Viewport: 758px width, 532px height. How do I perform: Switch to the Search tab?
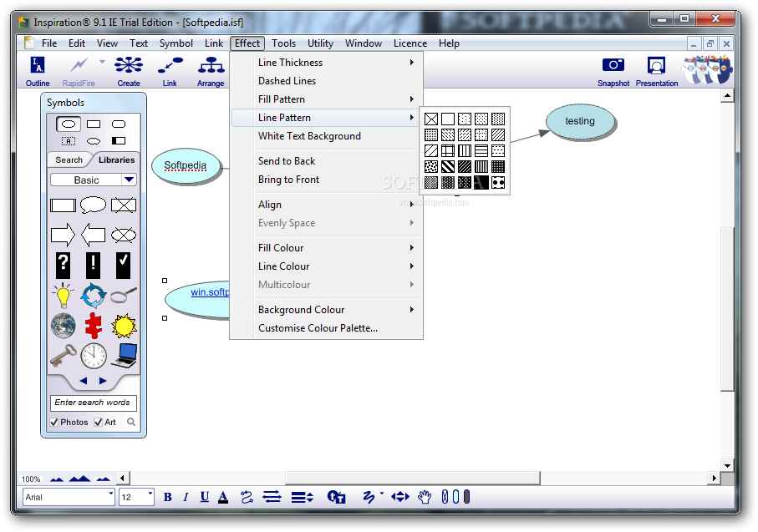[x=69, y=160]
